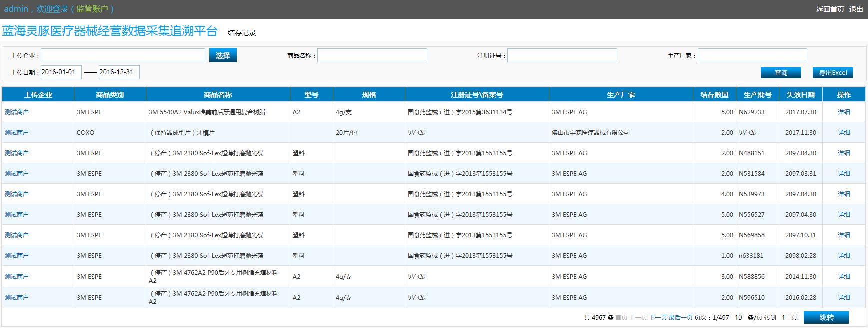The width and height of the screenshot is (868, 328).
Task: Click the 失效日期 column header
Action: click(x=800, y=95)
